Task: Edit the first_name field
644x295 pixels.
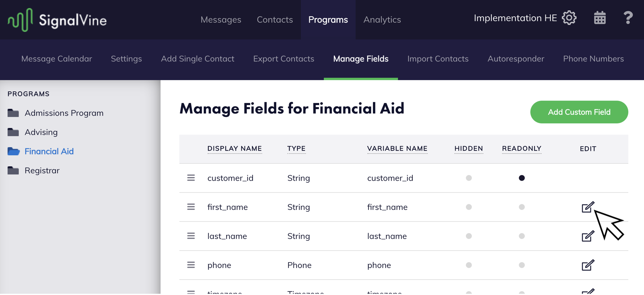Action: click(588, 207)
